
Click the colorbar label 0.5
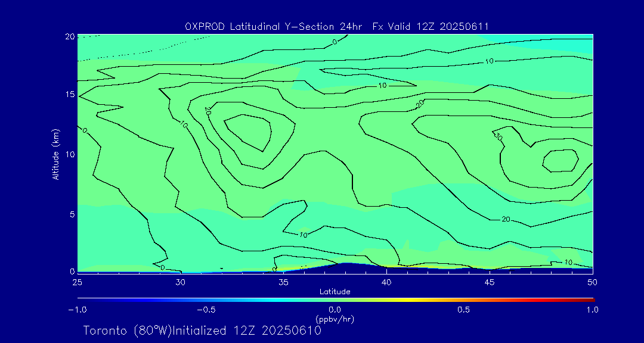click(464, 310)
